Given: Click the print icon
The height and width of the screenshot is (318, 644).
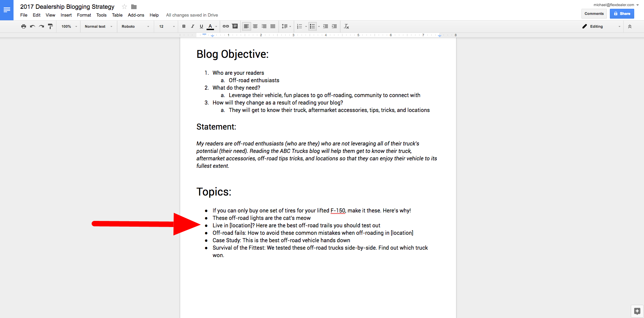Looking at the screenshot, I should tap(23, 26).
